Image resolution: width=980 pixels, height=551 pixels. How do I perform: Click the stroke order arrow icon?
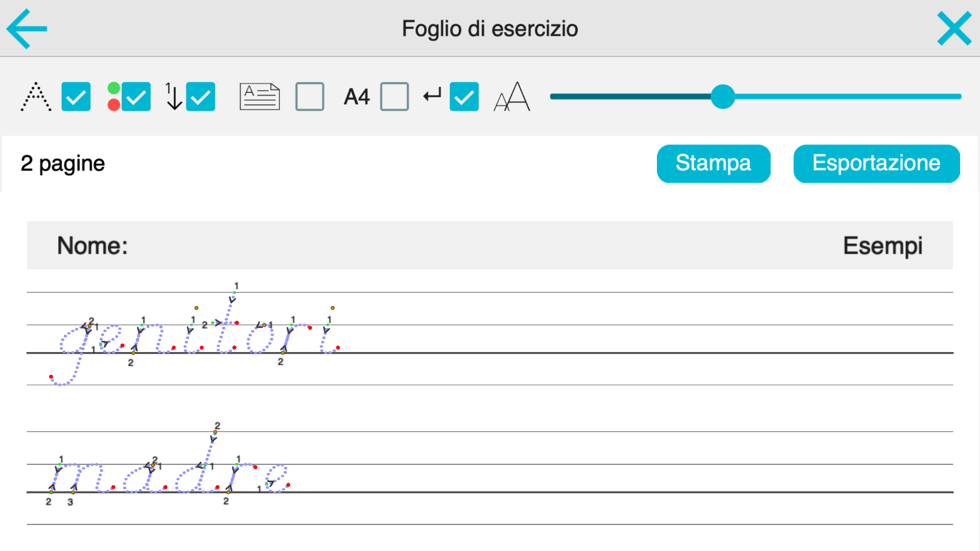(174, 96)
